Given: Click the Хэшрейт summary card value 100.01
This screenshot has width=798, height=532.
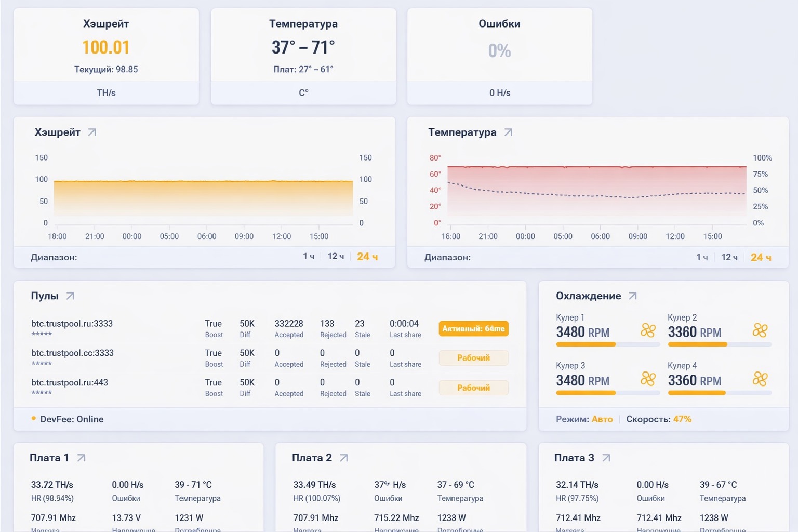Looking at the screenshot, I should [x=106, y=47].
